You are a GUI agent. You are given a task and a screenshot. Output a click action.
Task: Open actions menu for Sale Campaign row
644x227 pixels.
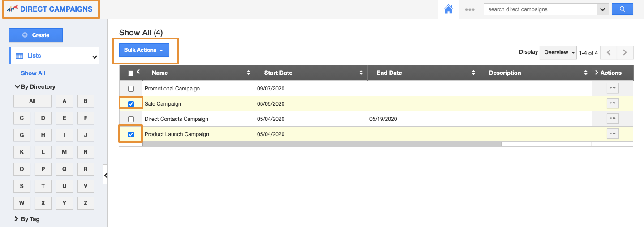click(612, 103)
